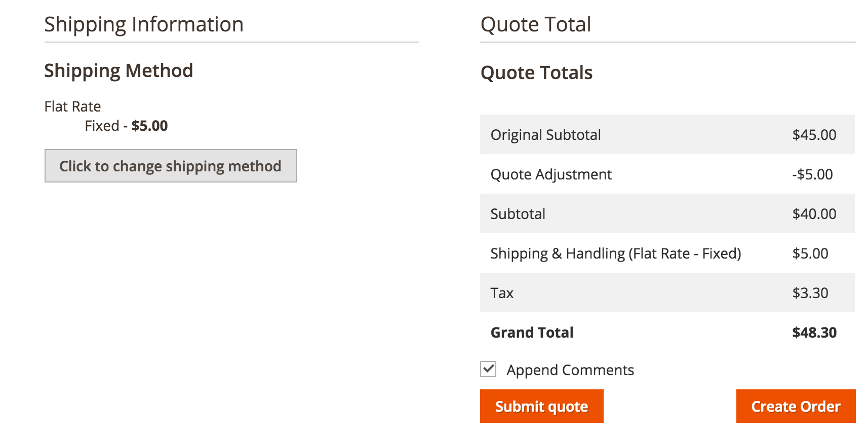Uncheck the Append Comments checkbox
868x438 pixels.
coord(488,369)
